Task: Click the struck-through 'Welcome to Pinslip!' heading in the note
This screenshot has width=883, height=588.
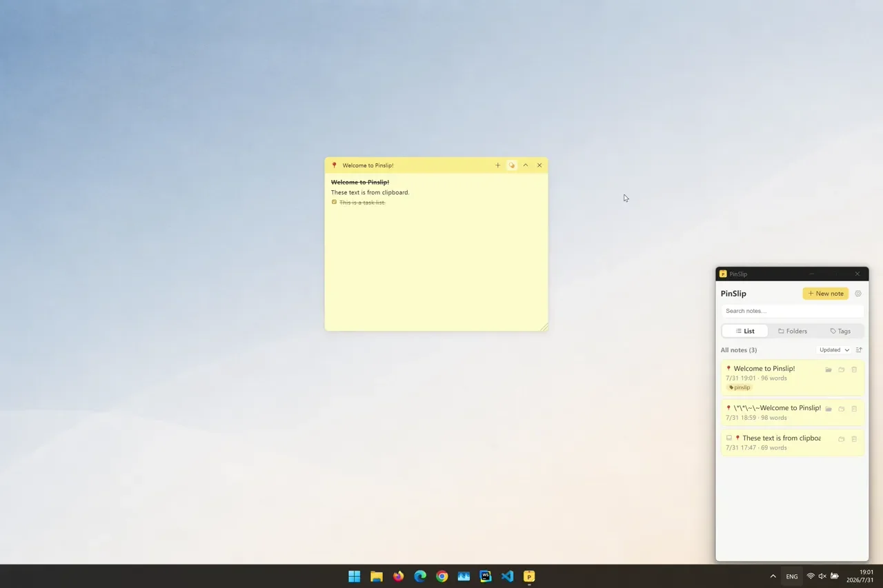Action: (360, 182)
